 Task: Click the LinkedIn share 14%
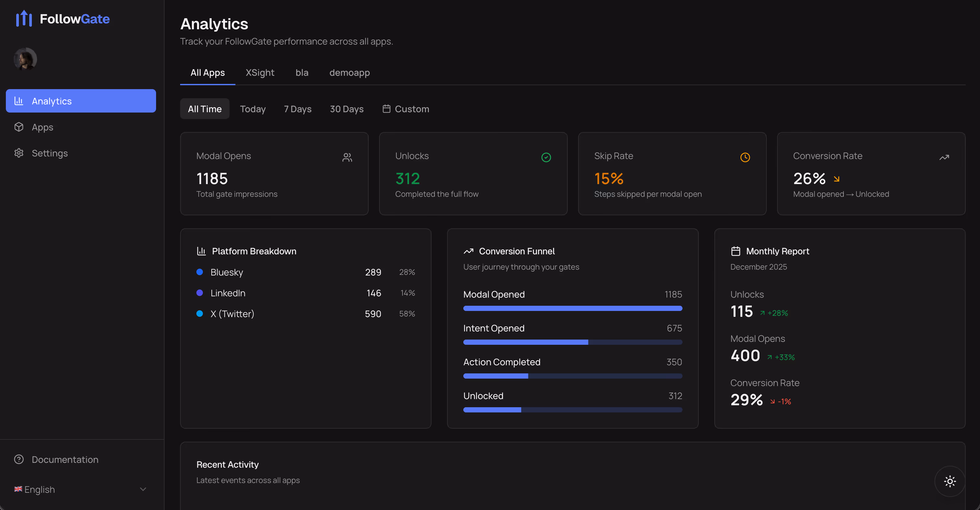[x=407, y=293]
